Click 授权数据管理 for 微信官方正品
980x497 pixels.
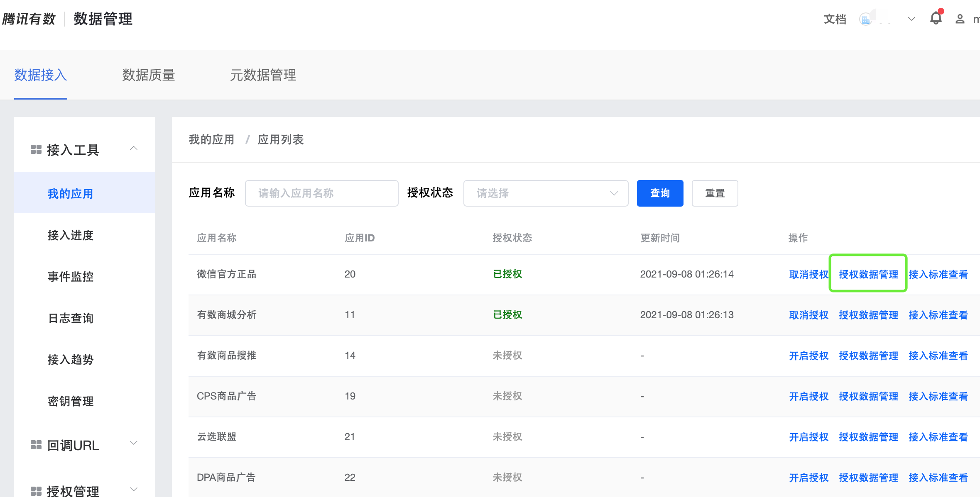pos(868,274)
